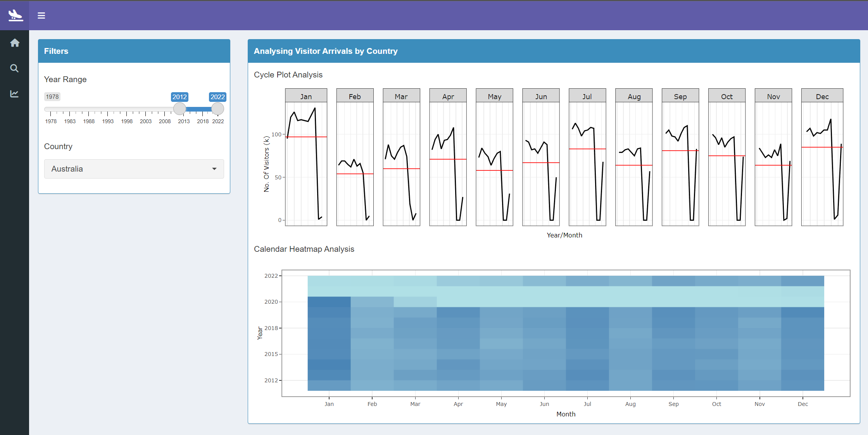Open the line chart sidebar page
Image resolution: width=868 pixels, height=435 pixels.
pos(14,94)
